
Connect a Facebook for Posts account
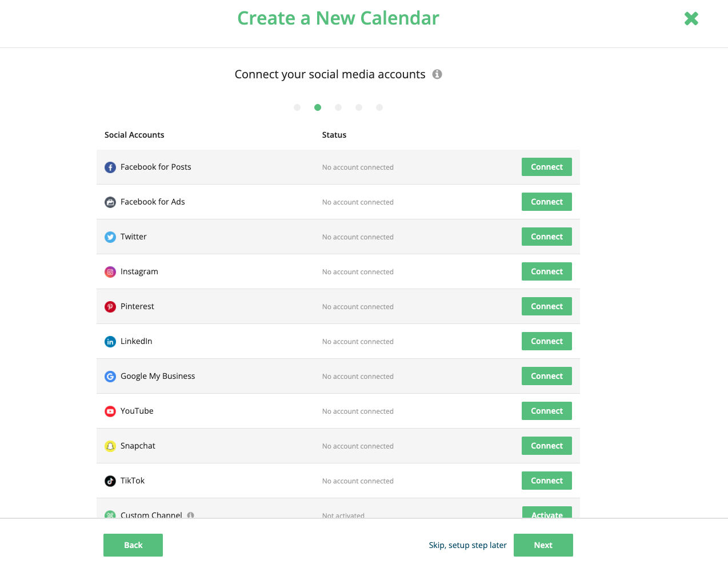coord(546,167)
